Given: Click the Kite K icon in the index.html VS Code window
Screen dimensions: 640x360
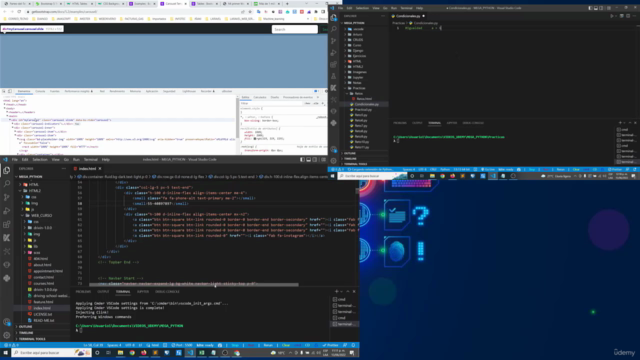Looking at the screenshot, I should click(x=7, y=238).
